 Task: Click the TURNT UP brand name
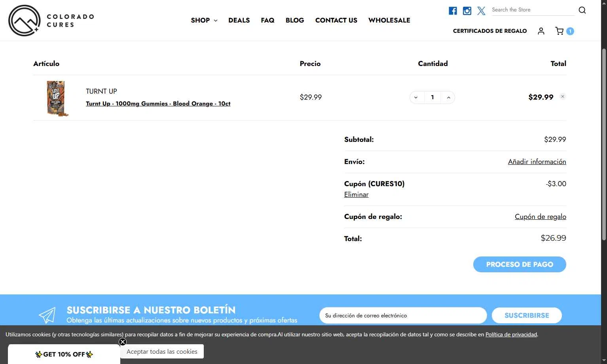(101, 91)
